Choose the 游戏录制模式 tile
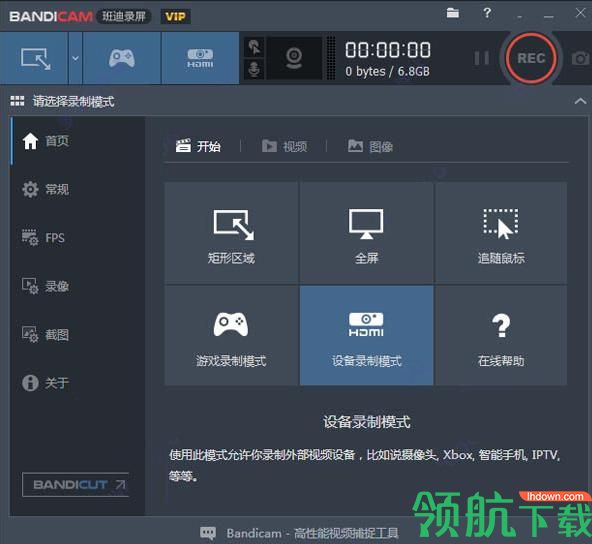 [231, 336]
